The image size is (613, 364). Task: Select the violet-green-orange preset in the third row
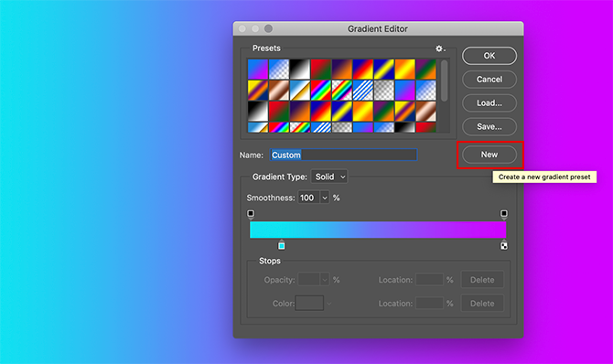click(x=384, y=112)
